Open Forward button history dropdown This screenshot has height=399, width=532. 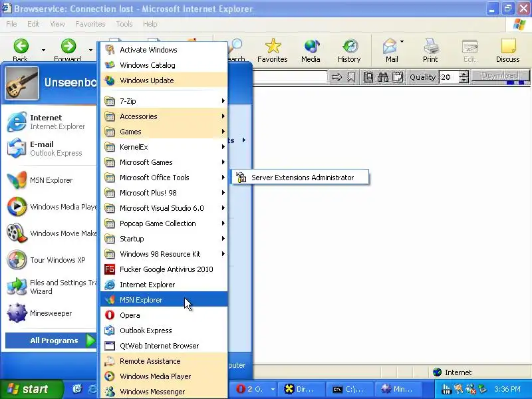click(90, 51)
